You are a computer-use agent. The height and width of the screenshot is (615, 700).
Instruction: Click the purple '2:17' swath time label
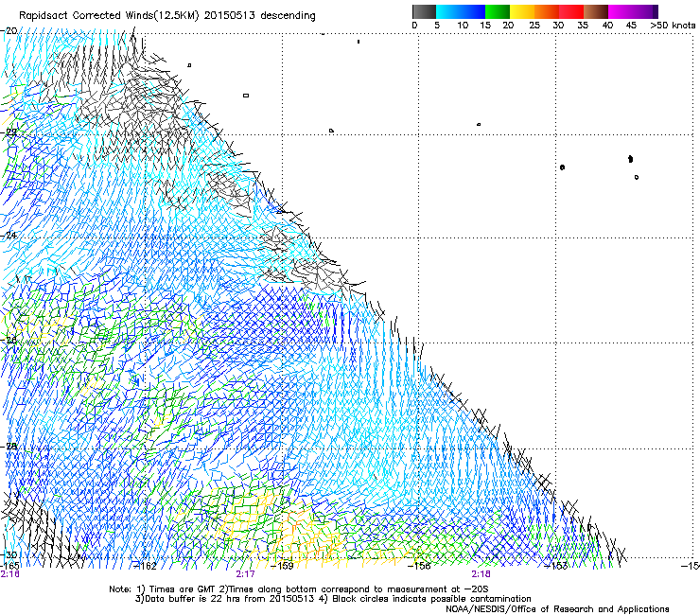pos(246,574)
